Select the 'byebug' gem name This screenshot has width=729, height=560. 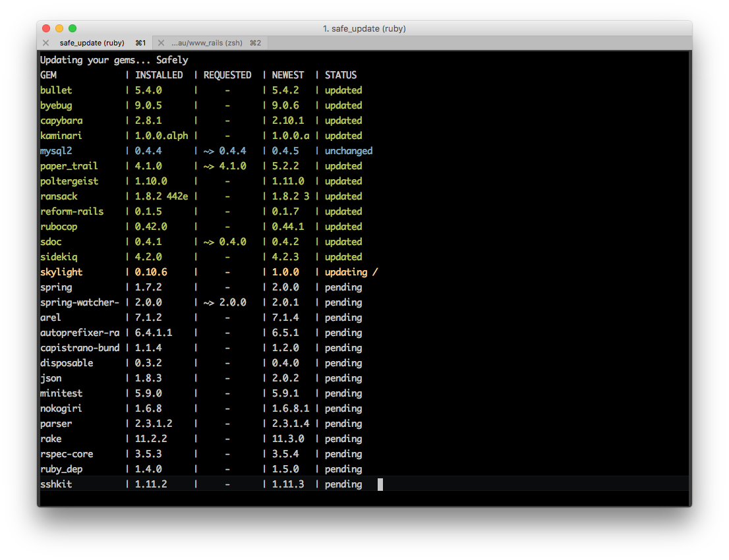56,105
